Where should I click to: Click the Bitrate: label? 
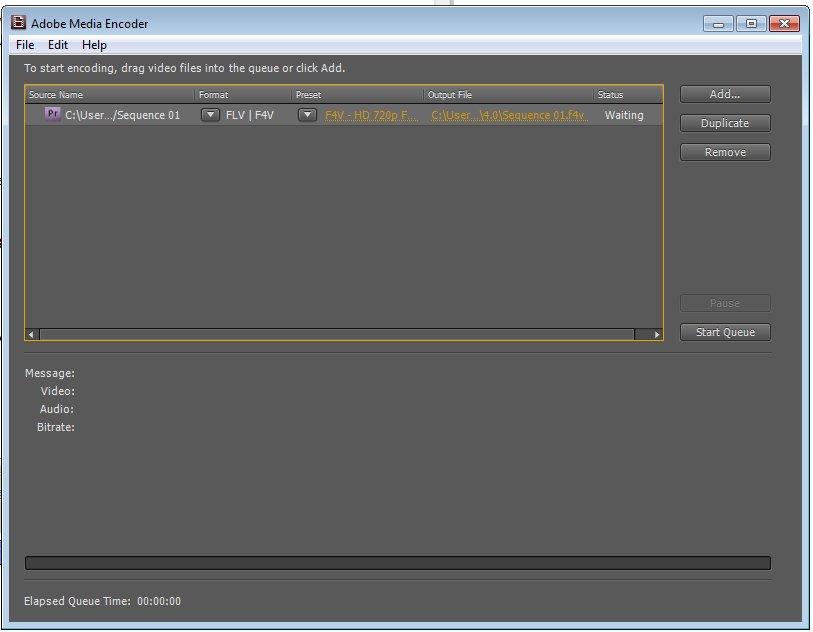point(55,427)
